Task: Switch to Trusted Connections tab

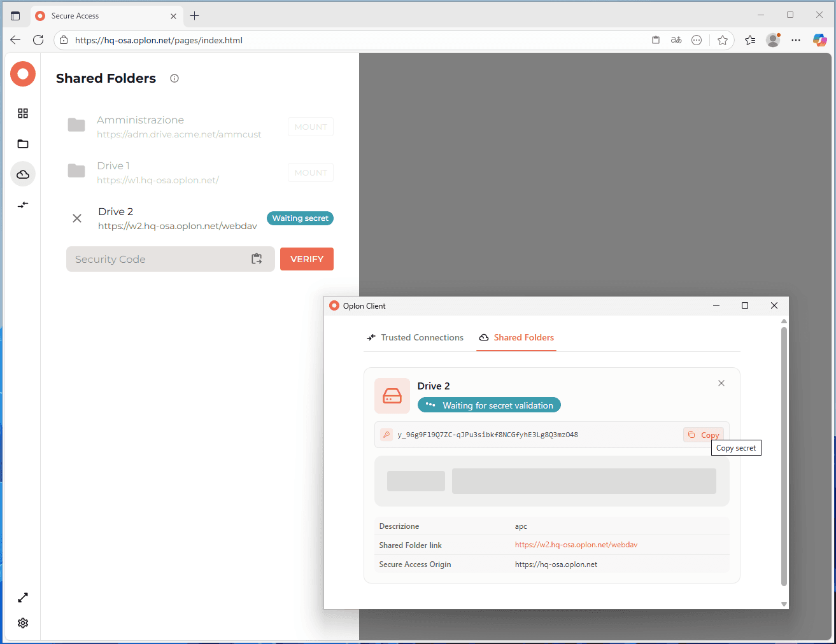Action: pos(415,337)
